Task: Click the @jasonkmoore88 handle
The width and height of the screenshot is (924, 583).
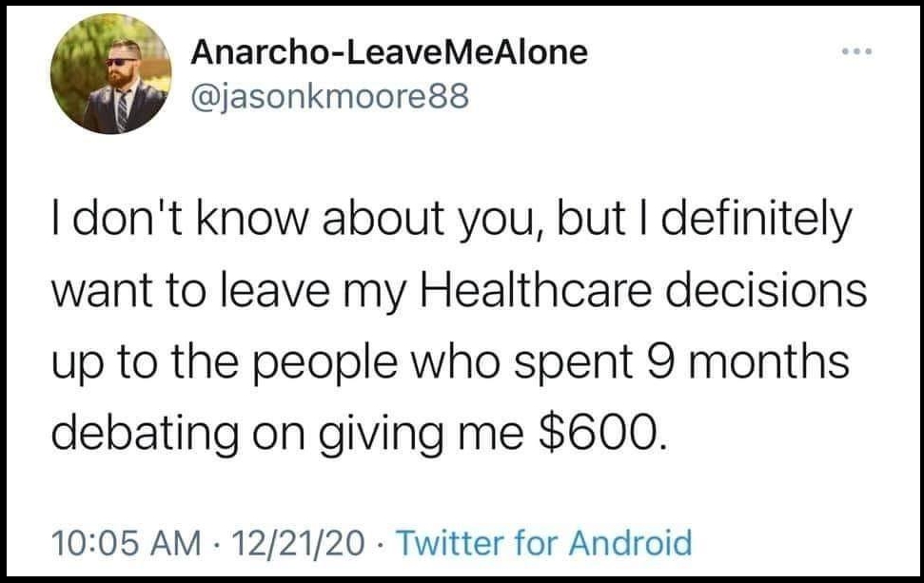Action: point(330,96)
